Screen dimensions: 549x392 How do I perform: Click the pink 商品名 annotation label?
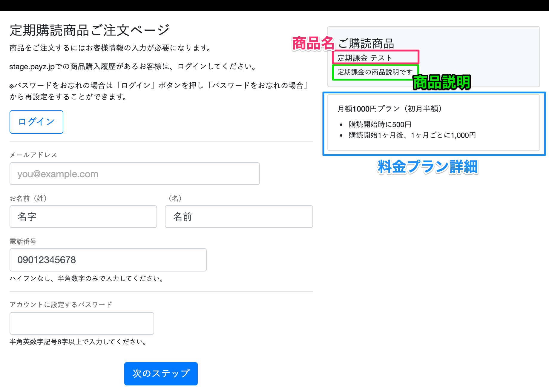tap(313, 44)
